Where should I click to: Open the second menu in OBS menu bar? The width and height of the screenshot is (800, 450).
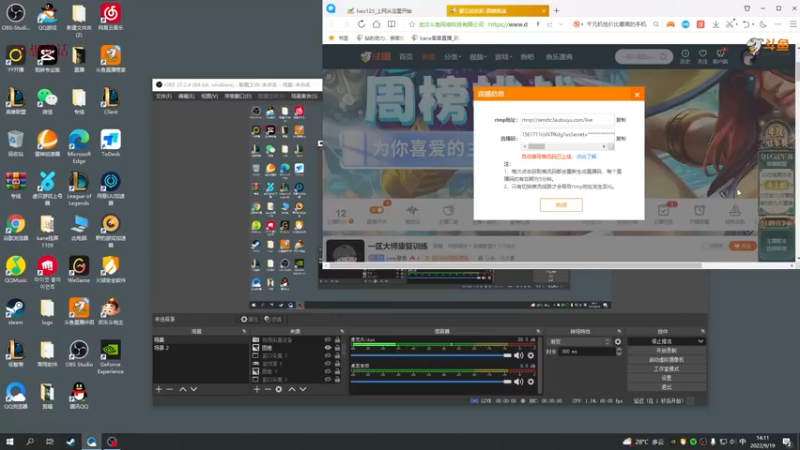186,96
